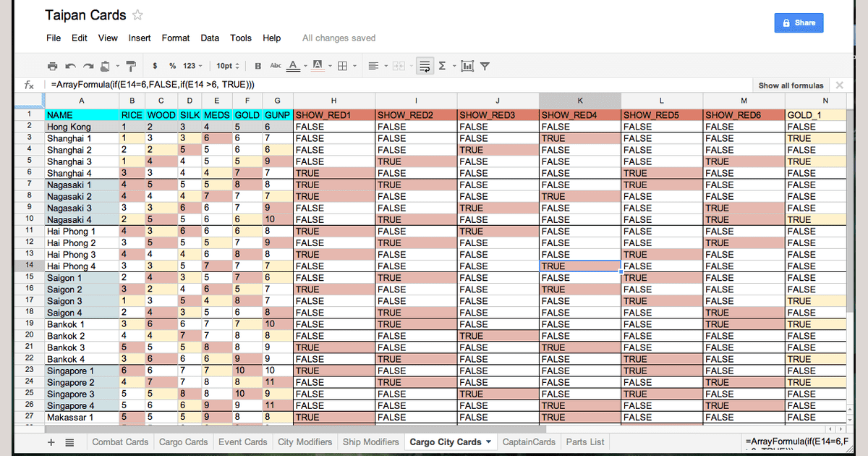Click the Functions sigma icon

click(x=442, y=66)
